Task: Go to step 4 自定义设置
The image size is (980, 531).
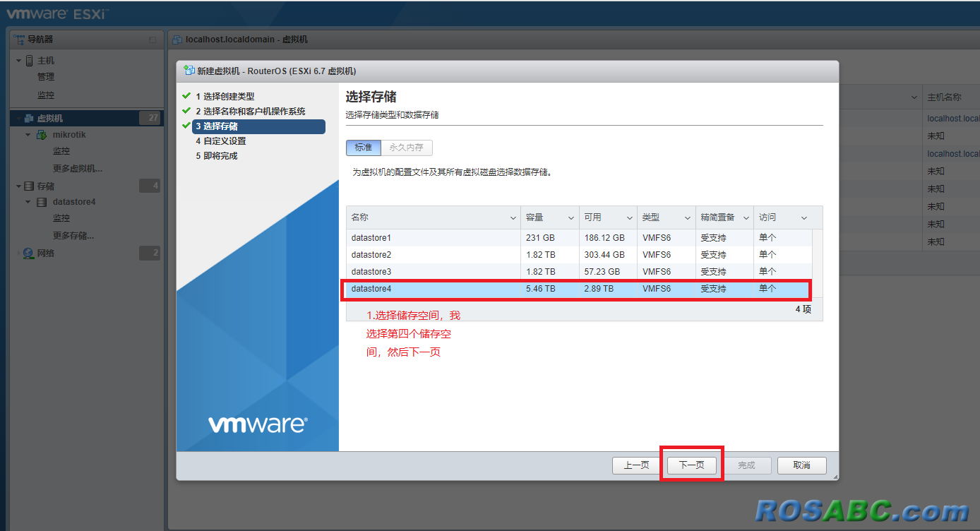Action: tap(221, 141)
